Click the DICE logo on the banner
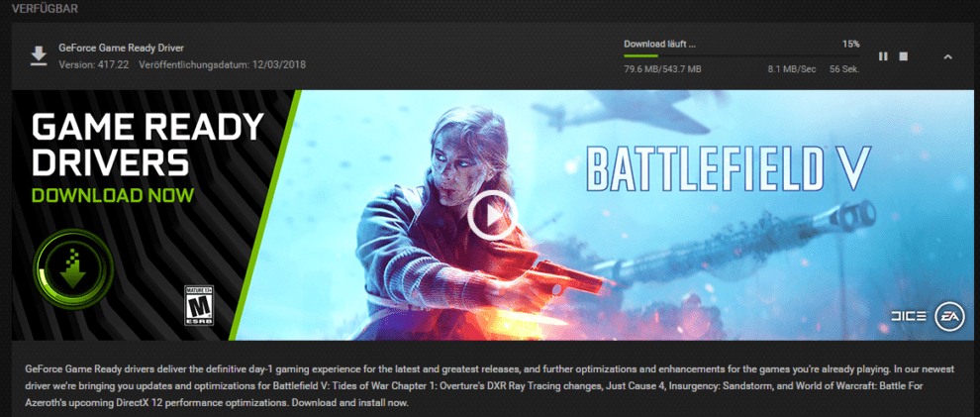The image size is (980, 417). point(908,317)
